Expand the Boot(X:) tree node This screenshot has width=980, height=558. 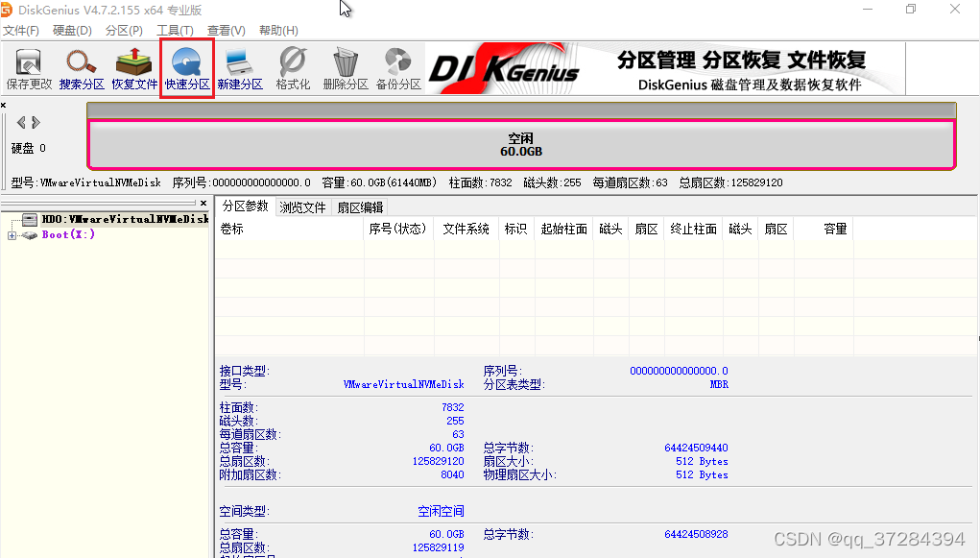coord(12,236)
